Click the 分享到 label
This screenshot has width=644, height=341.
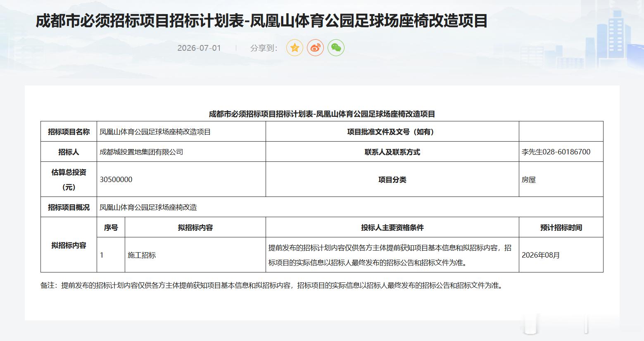pos(264,48)
